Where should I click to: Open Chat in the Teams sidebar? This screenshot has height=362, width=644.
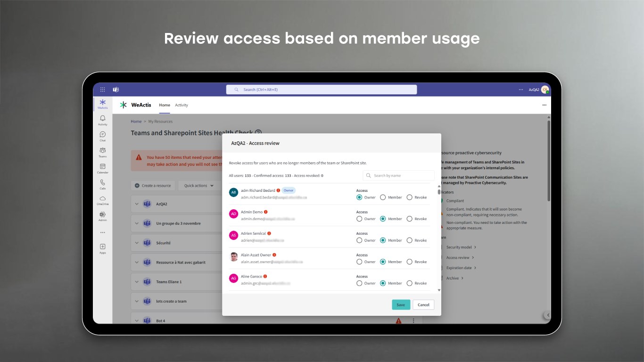tap(102, 136)
